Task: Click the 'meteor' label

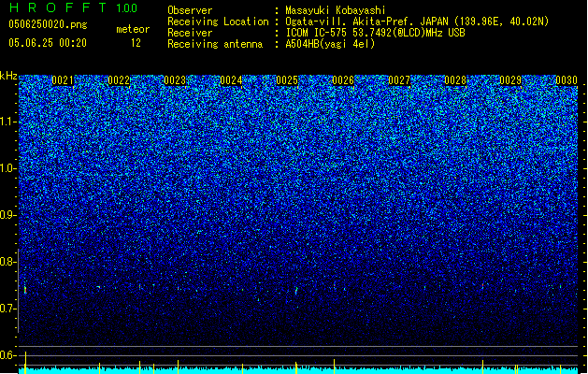Action: coord(133,29)
